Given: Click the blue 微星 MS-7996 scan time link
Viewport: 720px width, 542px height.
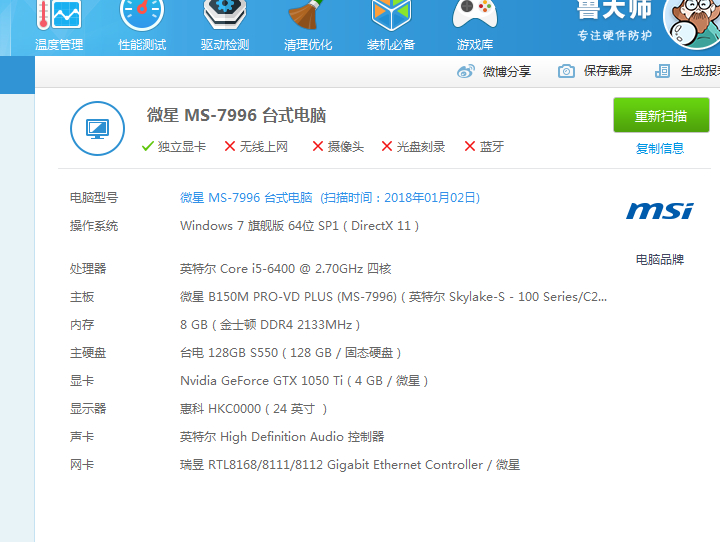Looking at the screenshot, I should (x=330, y=198).
